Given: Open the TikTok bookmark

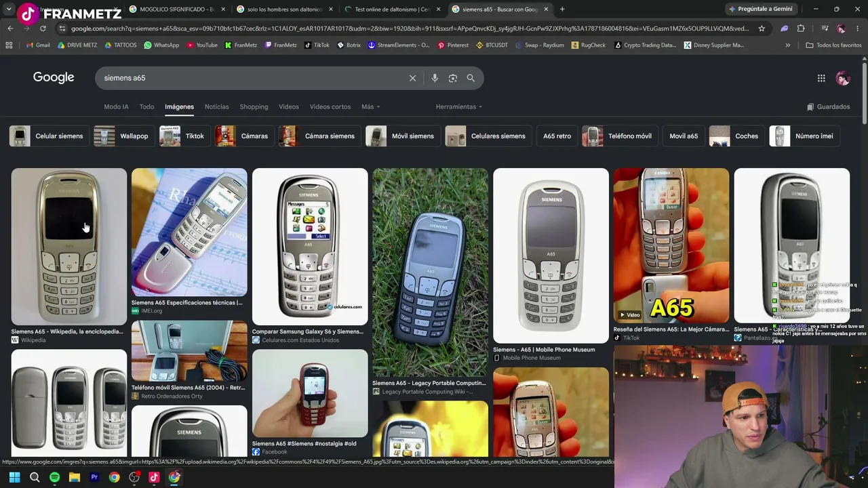Looking at the screenshot, I should 317,45.
